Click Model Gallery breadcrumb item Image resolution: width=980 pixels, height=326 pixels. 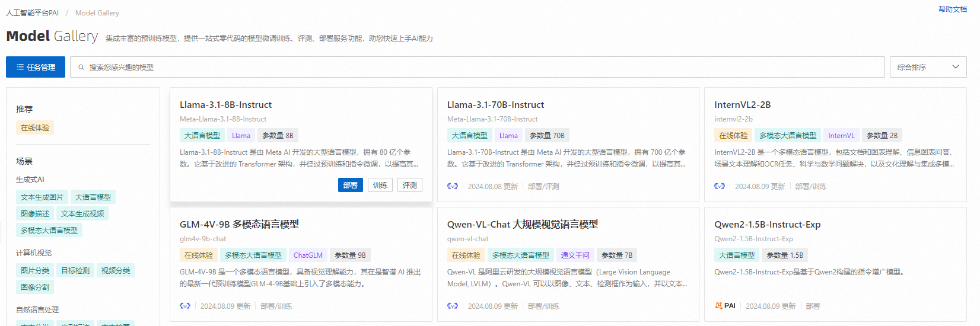97,12
